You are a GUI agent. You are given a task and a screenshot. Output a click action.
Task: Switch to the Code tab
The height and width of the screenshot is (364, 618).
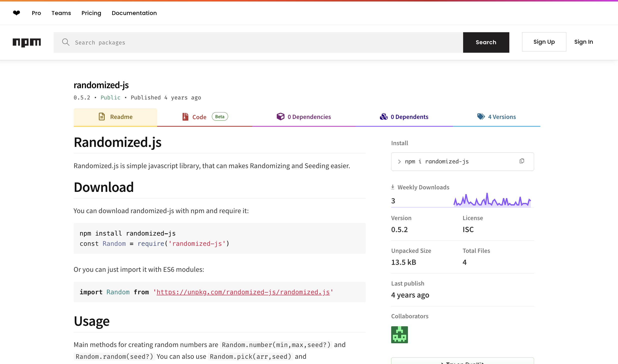pyautogui.click(x=205, y=117)
